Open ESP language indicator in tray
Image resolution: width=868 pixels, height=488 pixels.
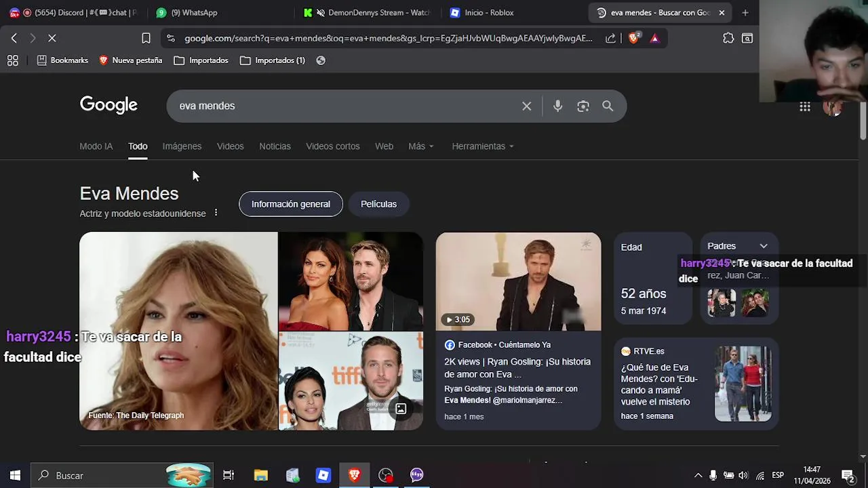tap(778, 475)
